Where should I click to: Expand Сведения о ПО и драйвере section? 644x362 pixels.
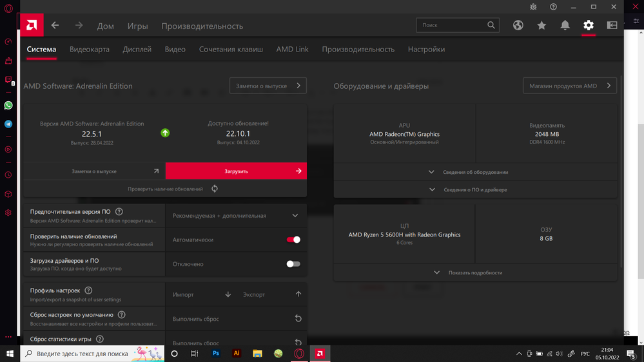pos(475,189)
